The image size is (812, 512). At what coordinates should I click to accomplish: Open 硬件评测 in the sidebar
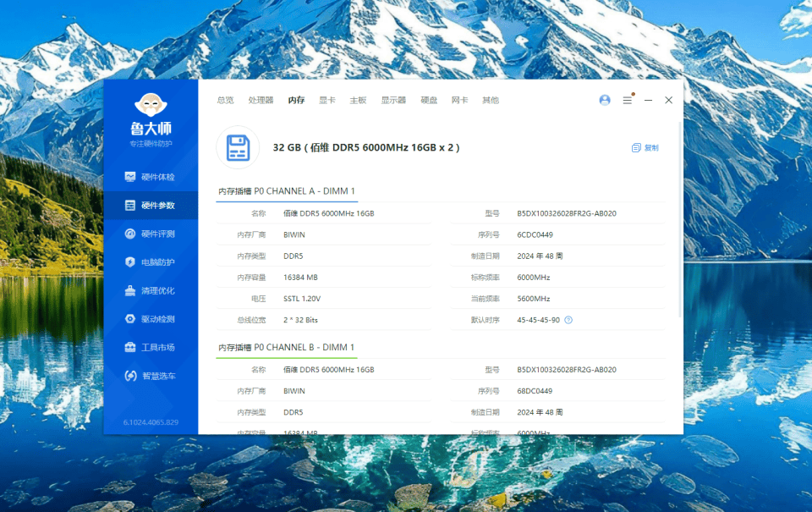point(151,234)
